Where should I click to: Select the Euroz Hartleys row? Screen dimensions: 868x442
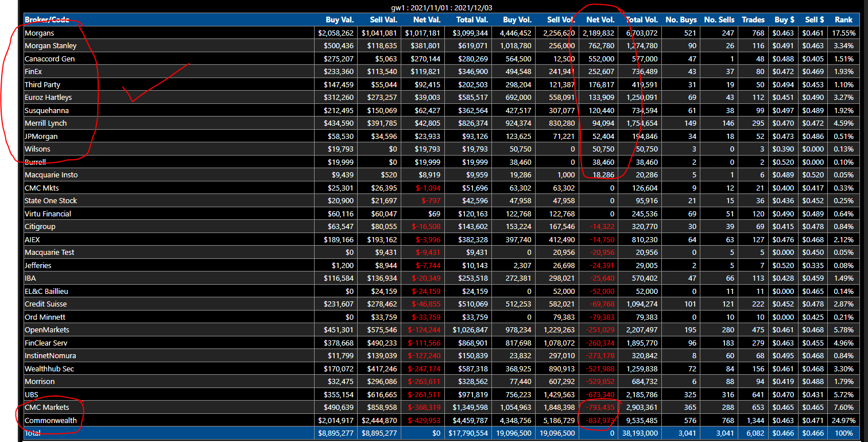pyautogui.click(x=442, y=98)
